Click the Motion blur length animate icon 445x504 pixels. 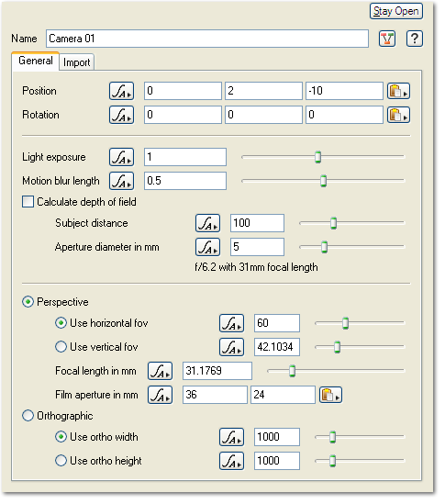coord(121,181)
